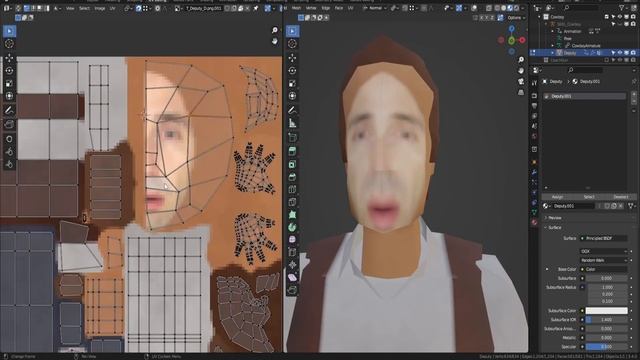The height and width of the screenshot is (360, 640).
Task: Select the Rotate tool in 3D viewport
Action: tap(292, 71)
